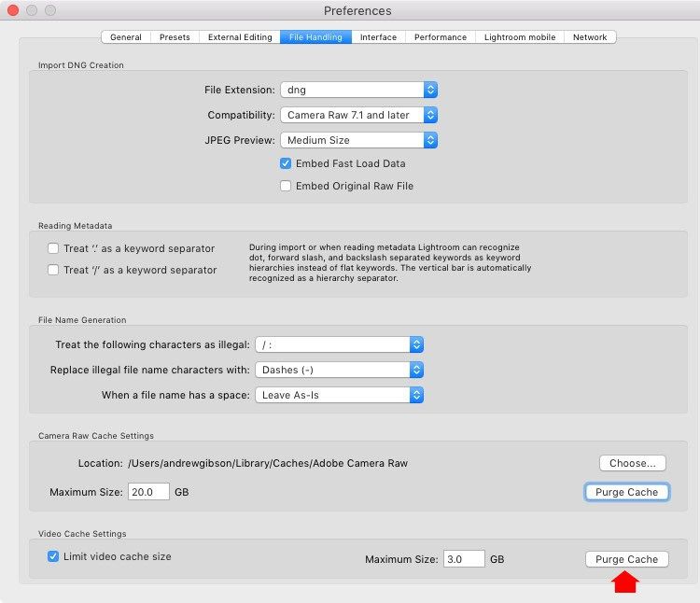Open the Compatibility dropdown menu
Screen dimensions: 700x603
(x=358, y=116)
